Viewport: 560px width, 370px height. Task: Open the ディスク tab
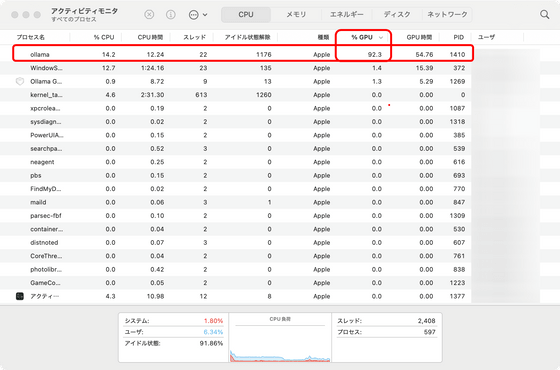[397, 15]
